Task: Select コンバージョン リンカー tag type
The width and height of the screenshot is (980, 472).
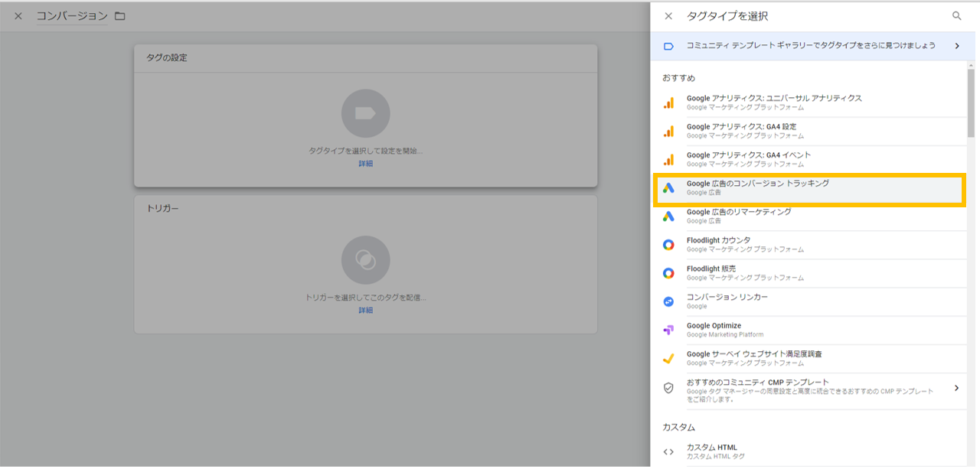Action: pyautogui.click(x=814, y=301)
